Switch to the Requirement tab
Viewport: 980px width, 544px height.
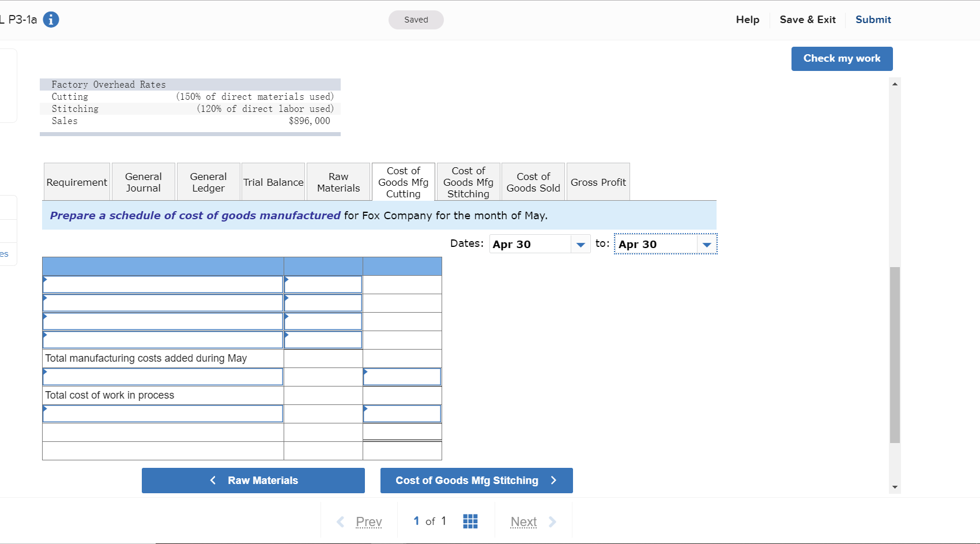pos(77,182)
